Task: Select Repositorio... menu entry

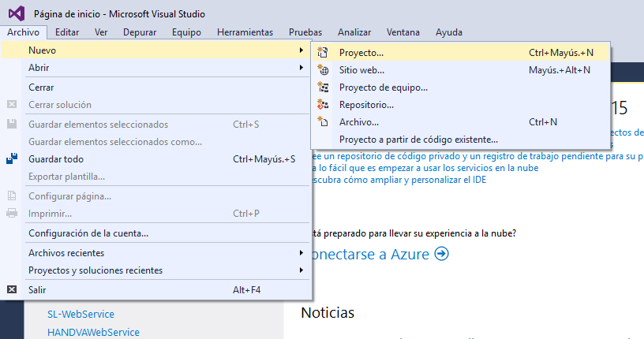Action: 460,105
